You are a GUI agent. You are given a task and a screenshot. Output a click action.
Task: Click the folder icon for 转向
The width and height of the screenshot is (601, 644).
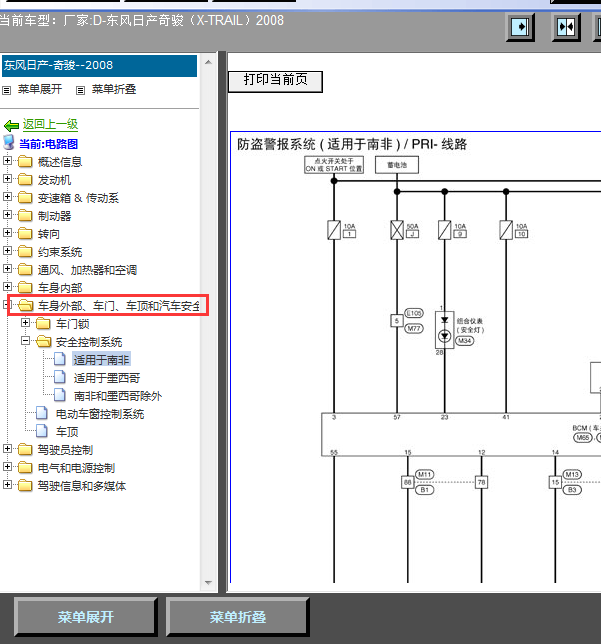click(25, 234)
